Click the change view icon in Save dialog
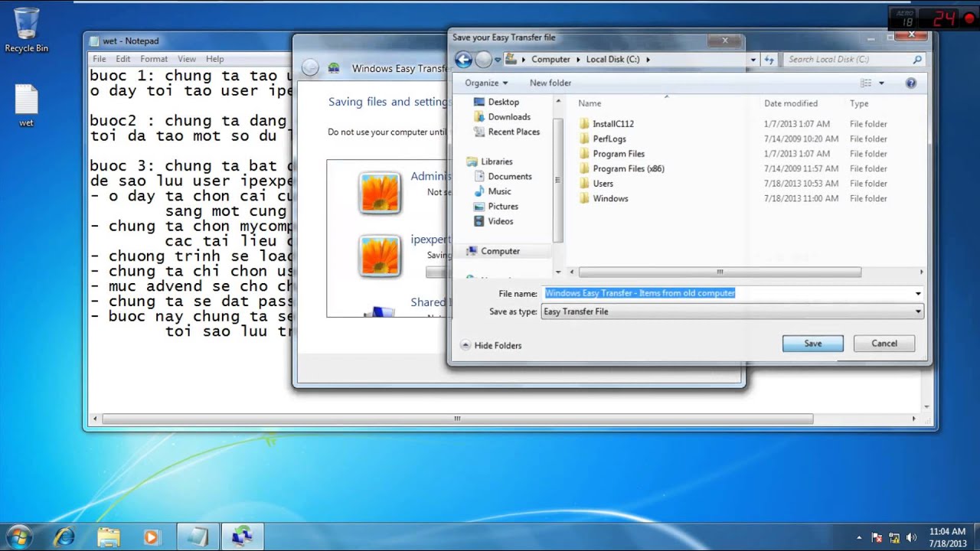 (866, 83)
